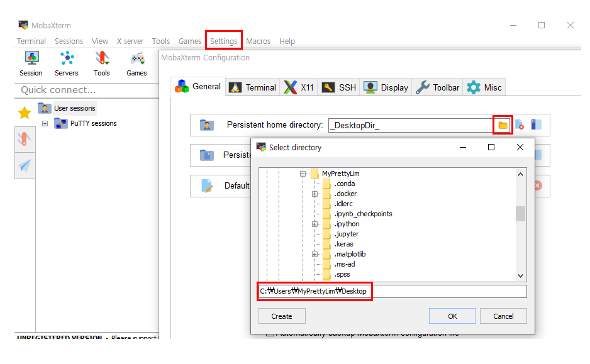Select the .conda folder
Screen dimensions: 590x364
point(345,184)
